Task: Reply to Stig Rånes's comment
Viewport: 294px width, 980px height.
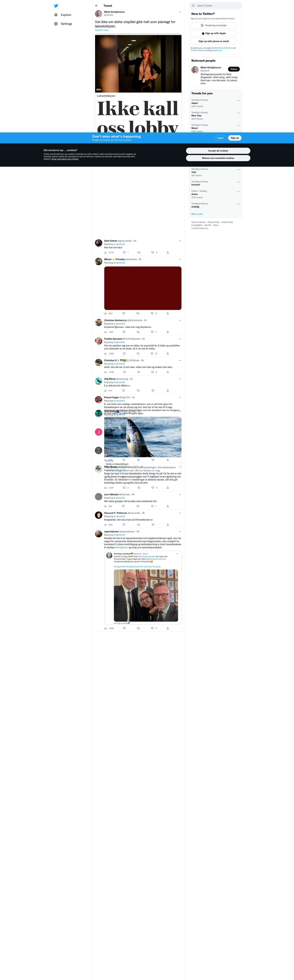Action: click(123, 390)
